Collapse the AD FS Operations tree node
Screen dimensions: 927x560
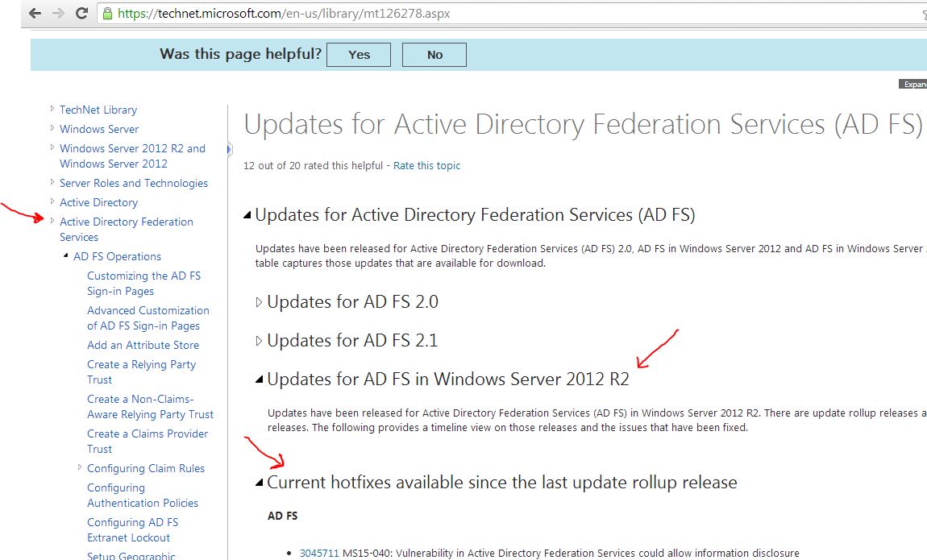point(66,256)
